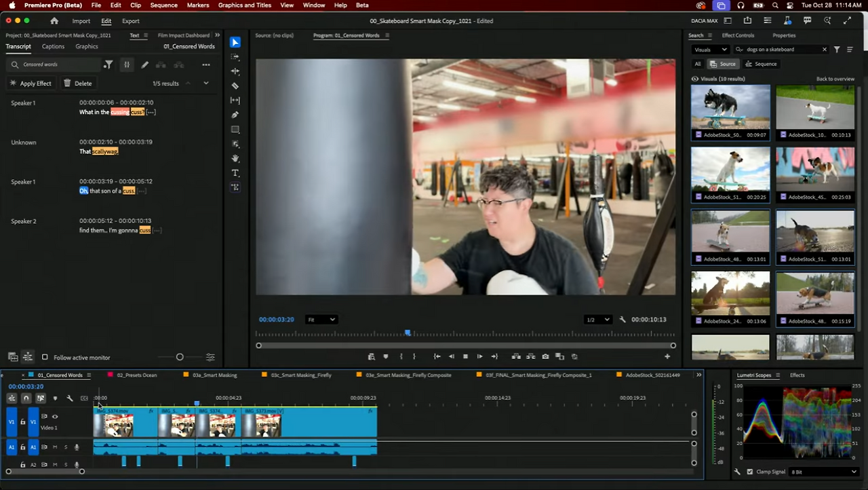Expand overflow panels in Text panel group
This screenshot has width=868, height=490.
[217, 35]
